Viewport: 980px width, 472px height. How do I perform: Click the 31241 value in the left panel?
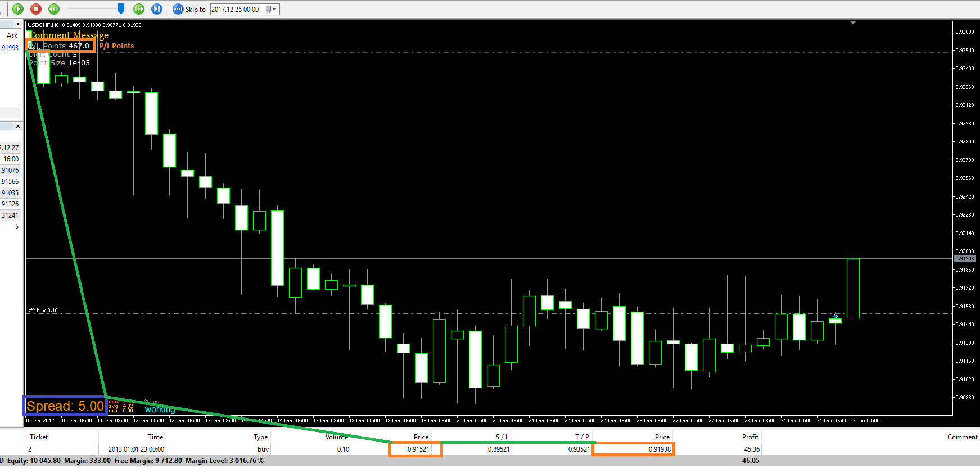[x=10, y=215]
